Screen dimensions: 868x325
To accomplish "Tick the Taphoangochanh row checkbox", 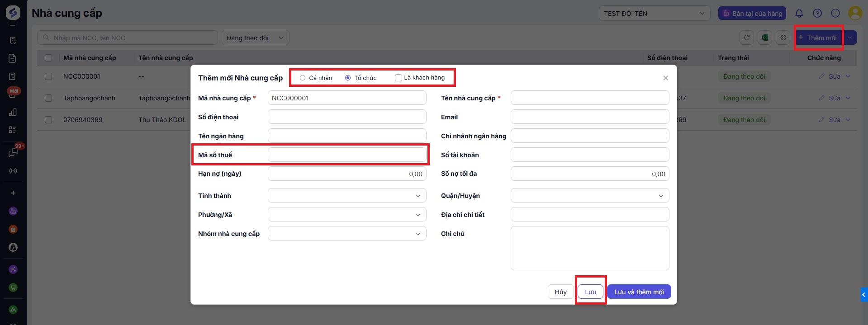I will (x=48, y=98).
